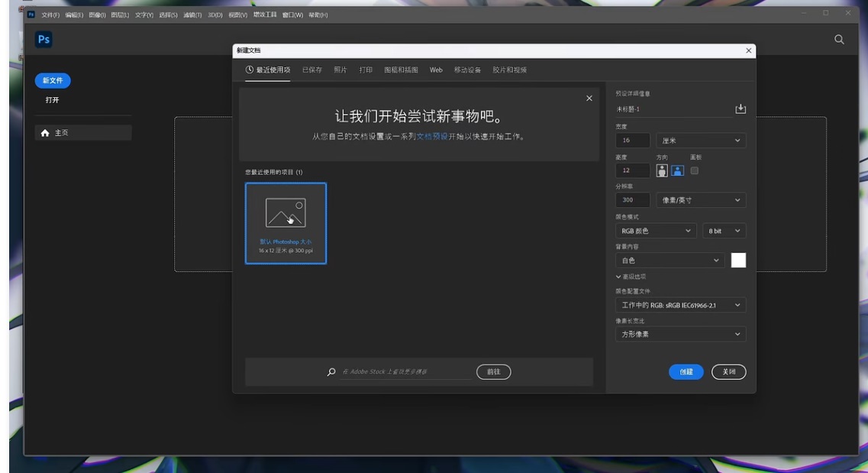Click the home icon beside 主页
Image resolution: width=868 pixels, height=473 pixels.
pos(45,133)
